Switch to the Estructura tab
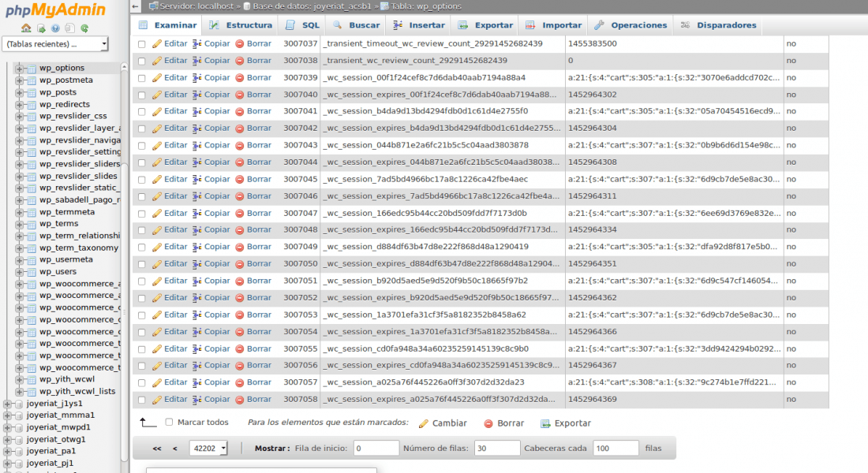 click(241, 25)
